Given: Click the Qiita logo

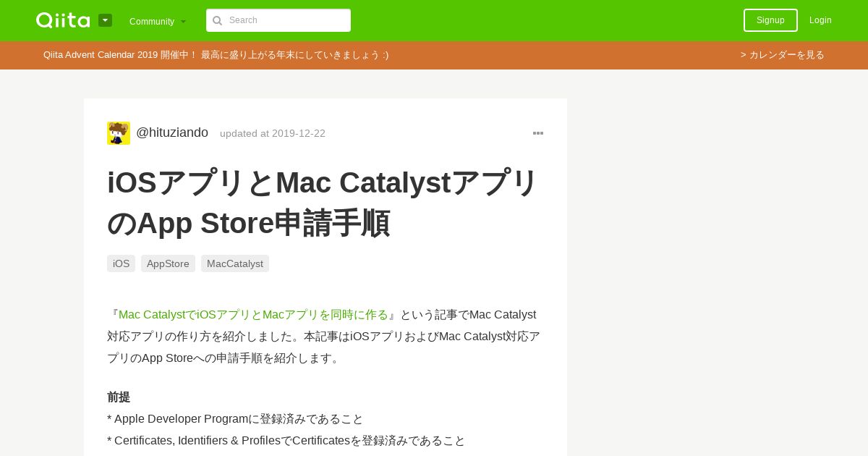Looking at the screenshot, I should (63, 20).
